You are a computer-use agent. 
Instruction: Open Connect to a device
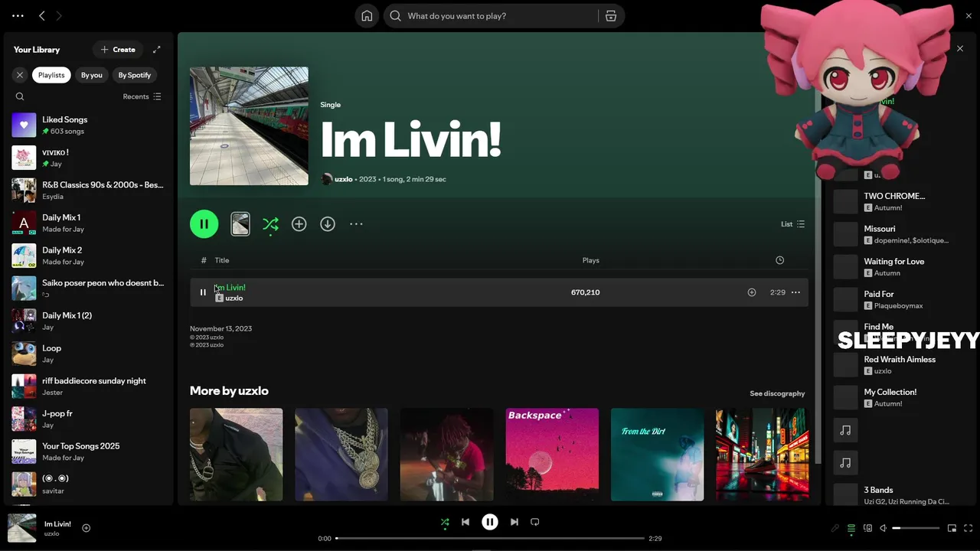[x=867, y=528]
